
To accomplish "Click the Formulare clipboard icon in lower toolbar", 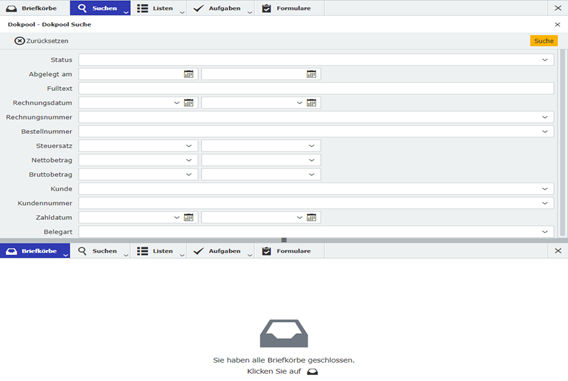I will [x=266, y=251].
